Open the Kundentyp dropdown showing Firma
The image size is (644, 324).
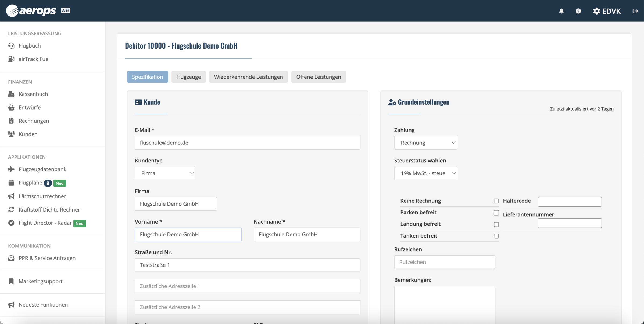(x=165, y=173)
